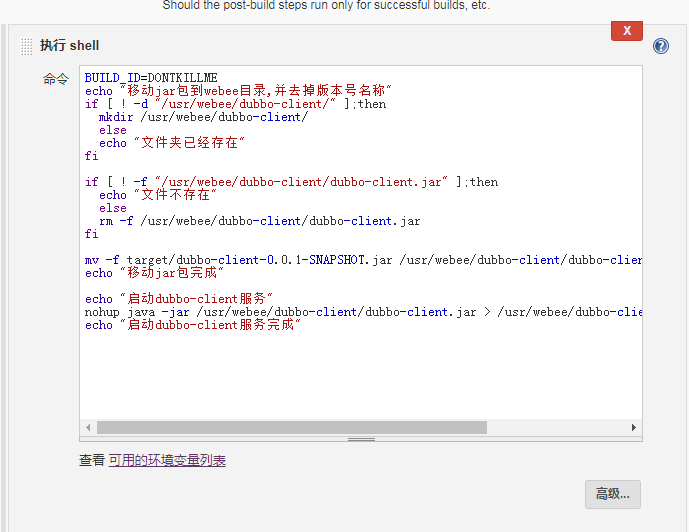The height and width of the screenshot is (532, 689).
Task: Click the textarea resize grip handle
Action: coord(361,439)
